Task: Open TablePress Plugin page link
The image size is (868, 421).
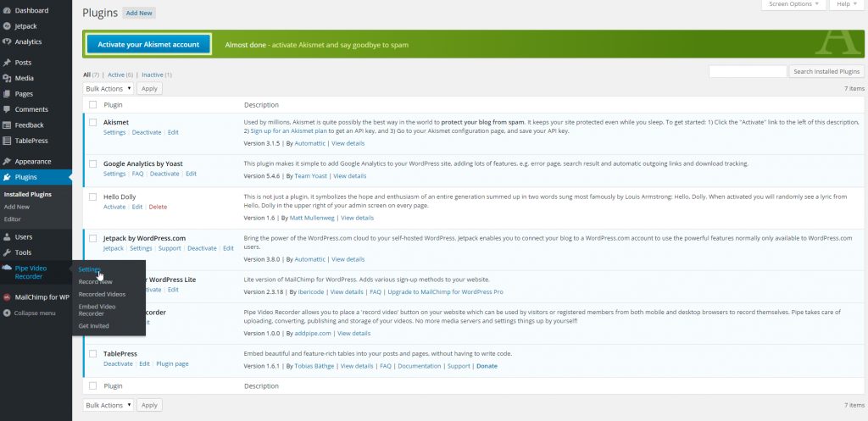Action: click(172, 364)
